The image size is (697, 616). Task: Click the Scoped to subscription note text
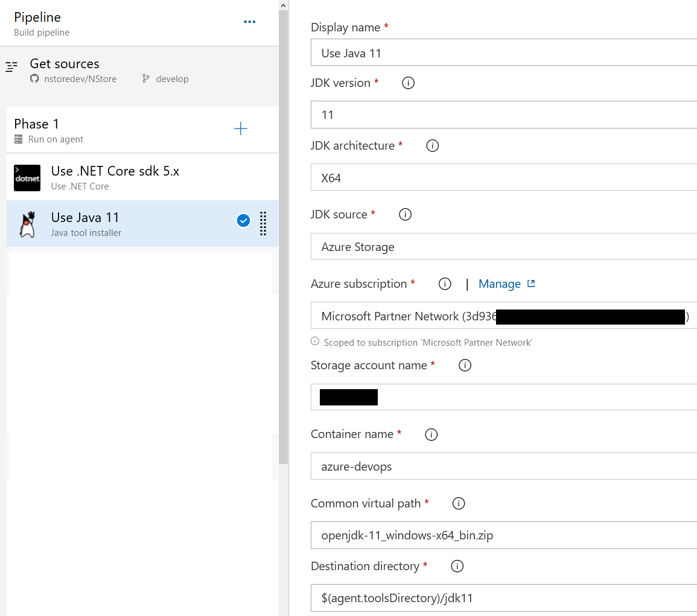pos(428,342)
